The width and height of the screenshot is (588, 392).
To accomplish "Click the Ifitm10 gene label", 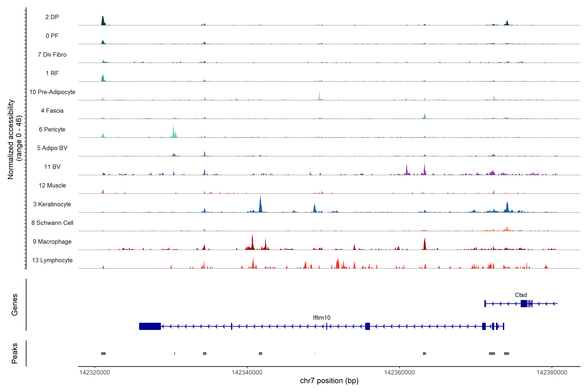I will pyautogui.click(x=321, y=318).
